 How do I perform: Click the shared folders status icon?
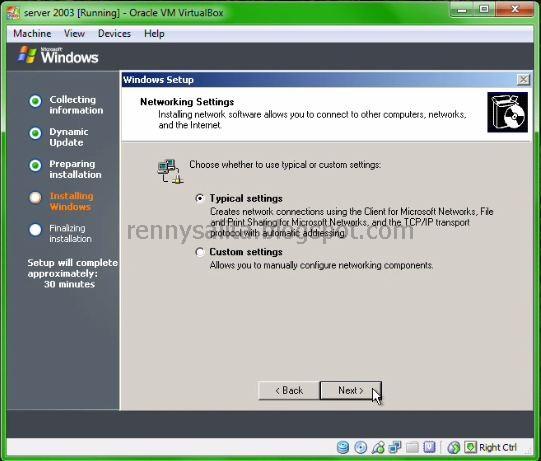(x=412, y=448)
